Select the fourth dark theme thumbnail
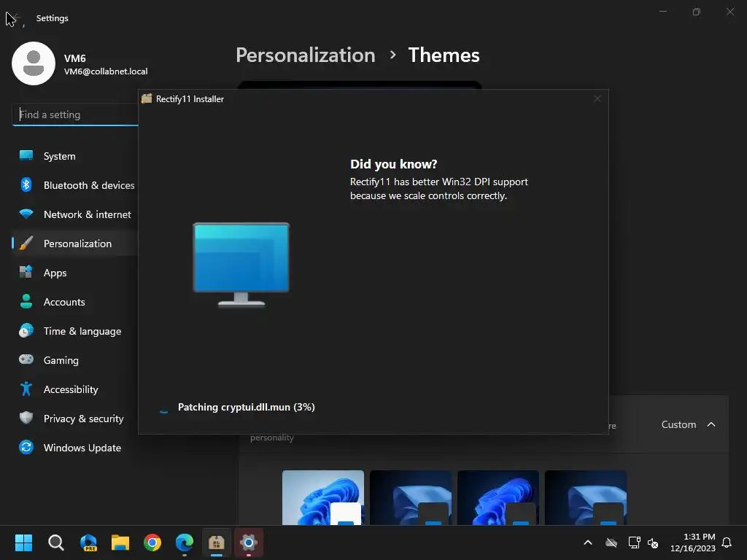Screen dimensions: 747x560 586,497
